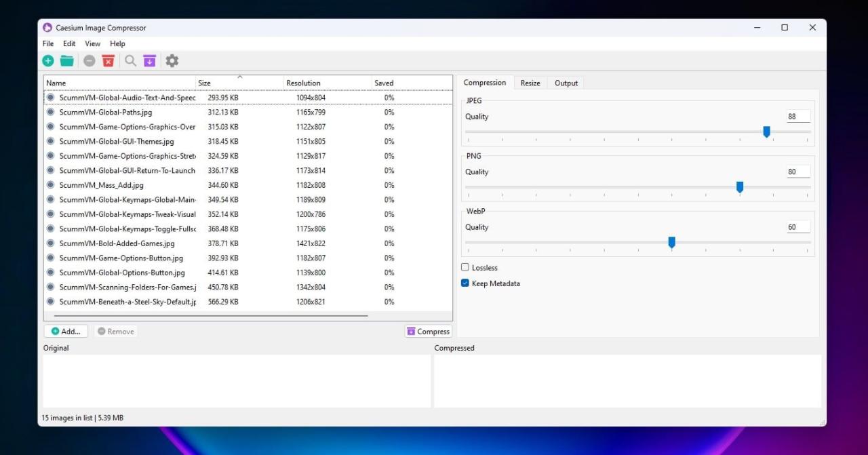The height and width of the screenshot is (455, 868).
Task: Click status icon of ScummVM-Bold-Added-Games.jpg row
Action: click(x=50, y=243)
